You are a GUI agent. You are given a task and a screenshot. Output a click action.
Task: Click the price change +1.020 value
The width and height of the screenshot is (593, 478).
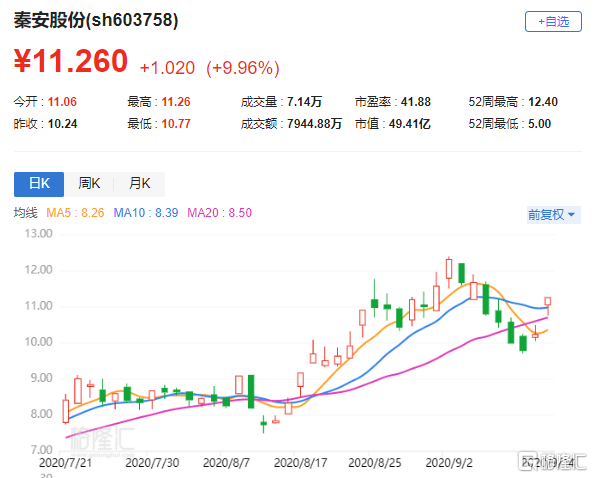pos(167,68)
